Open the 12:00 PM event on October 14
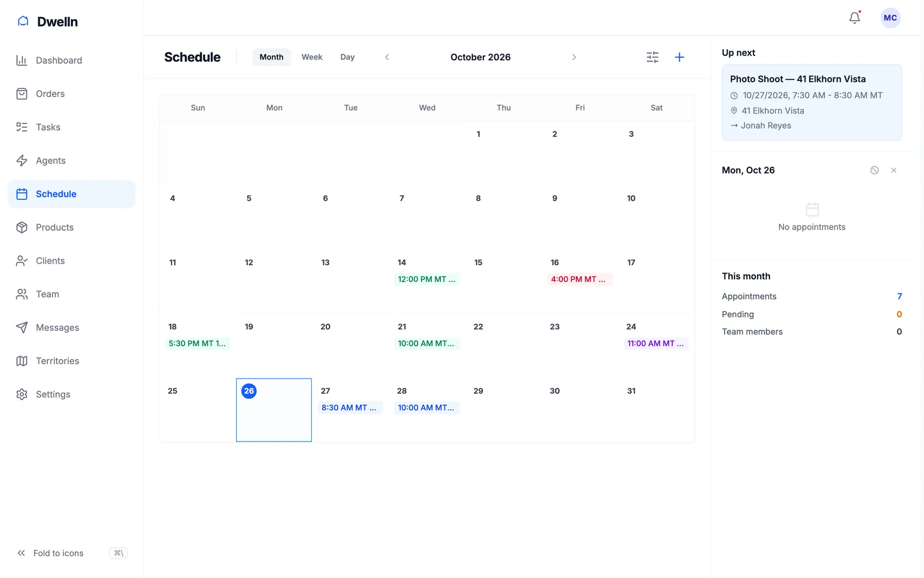This screenshot has width=924, height=578. 427,279
